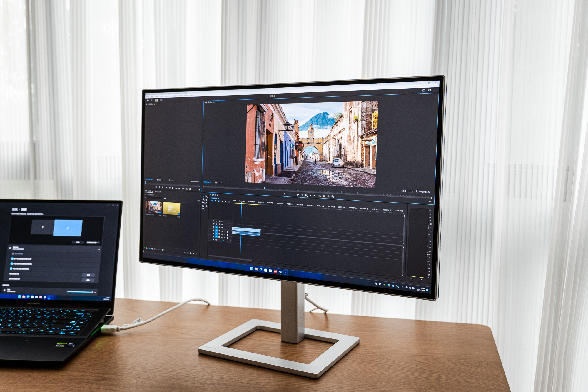Click the Home icon in Premiere header

point(148,100)
